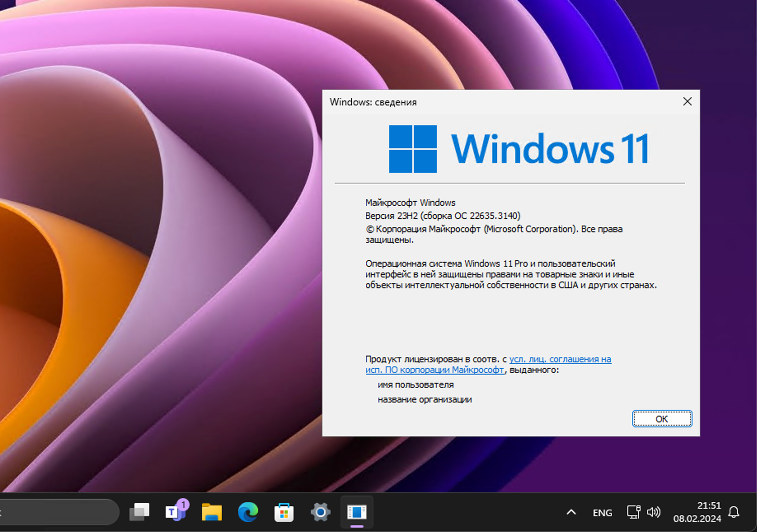The width and height of the screenshot is (757, 532).
Task: Open Microsoft Teams chat with one notification
Action: click(175, 512)
